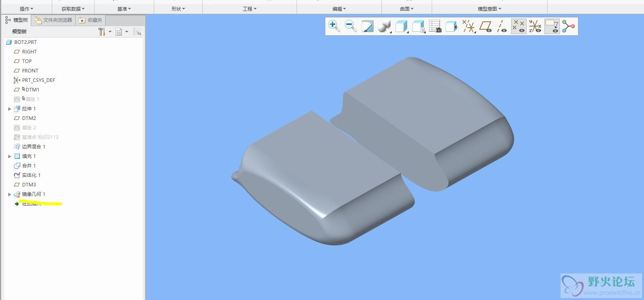
Task: Select the 边界混合 1 feature
Action: pyautogui.click(x=34, y=147)
